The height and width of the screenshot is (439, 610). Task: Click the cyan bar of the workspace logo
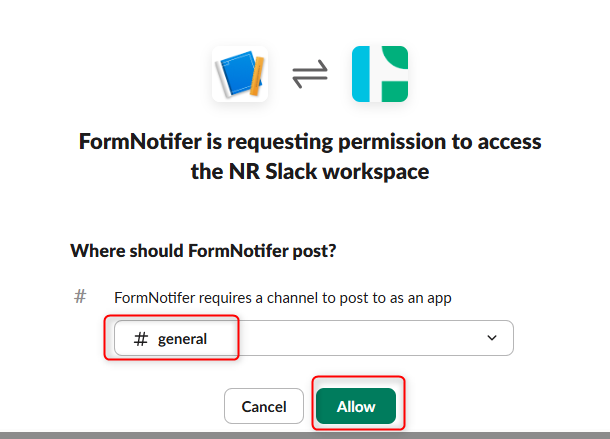pos(361,74)
